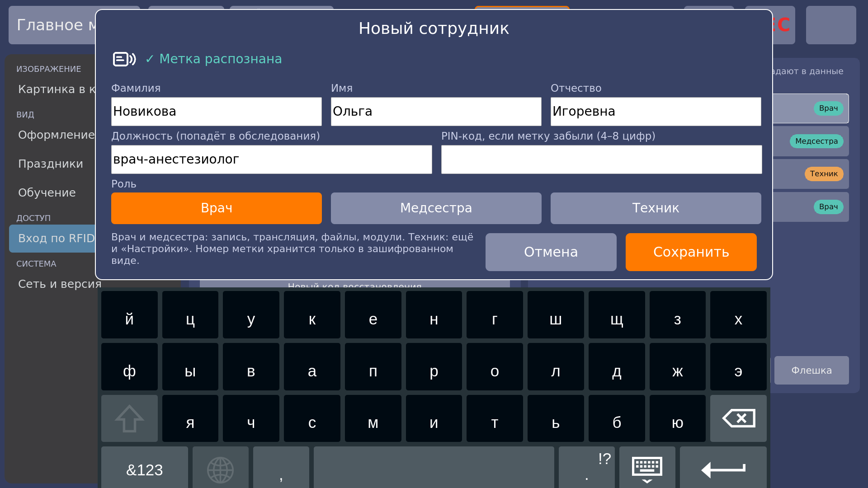Click the Отмена button
Image resolution: width=868 pixels, height=488 pixels.
(551, 252)
